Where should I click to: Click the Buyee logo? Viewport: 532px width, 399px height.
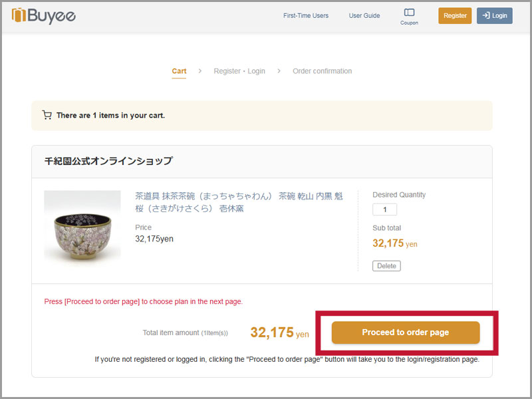(44, 15)
